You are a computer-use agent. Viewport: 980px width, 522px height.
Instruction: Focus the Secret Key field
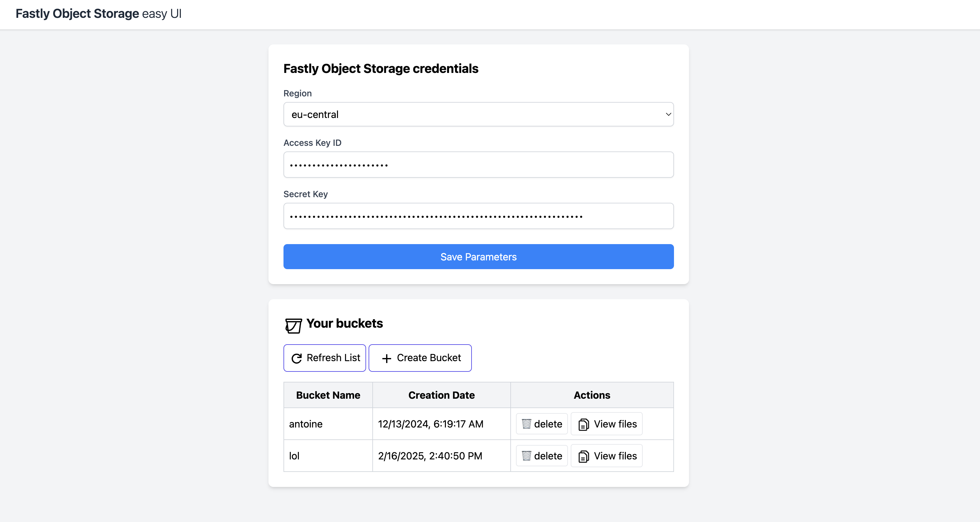478,216
